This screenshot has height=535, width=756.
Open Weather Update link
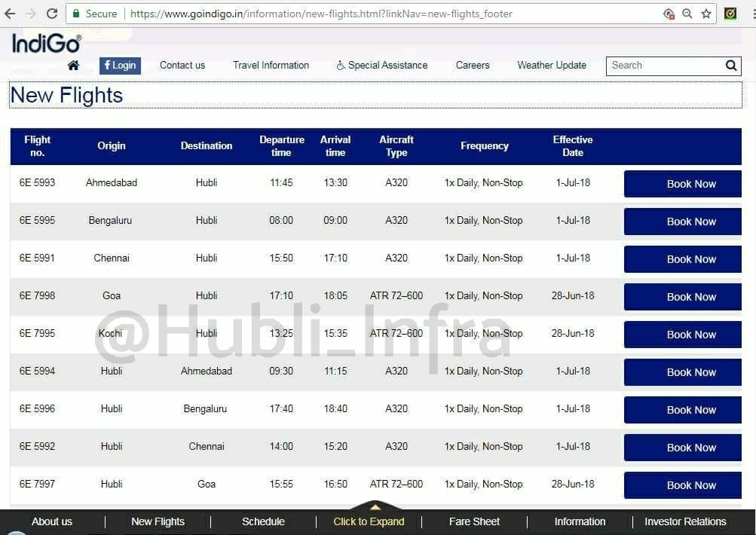click(552, 65)
